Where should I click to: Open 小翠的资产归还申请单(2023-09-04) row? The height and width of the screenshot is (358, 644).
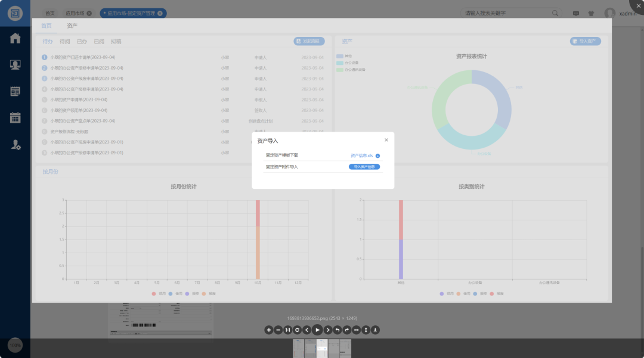[x=82, y=57]
